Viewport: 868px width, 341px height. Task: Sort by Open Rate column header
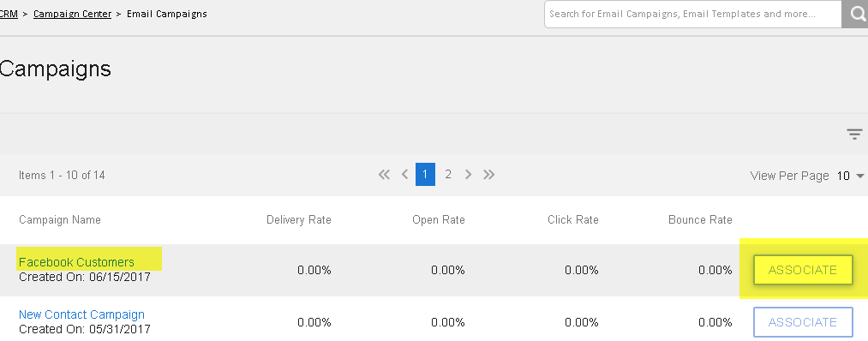pos(439,220)
